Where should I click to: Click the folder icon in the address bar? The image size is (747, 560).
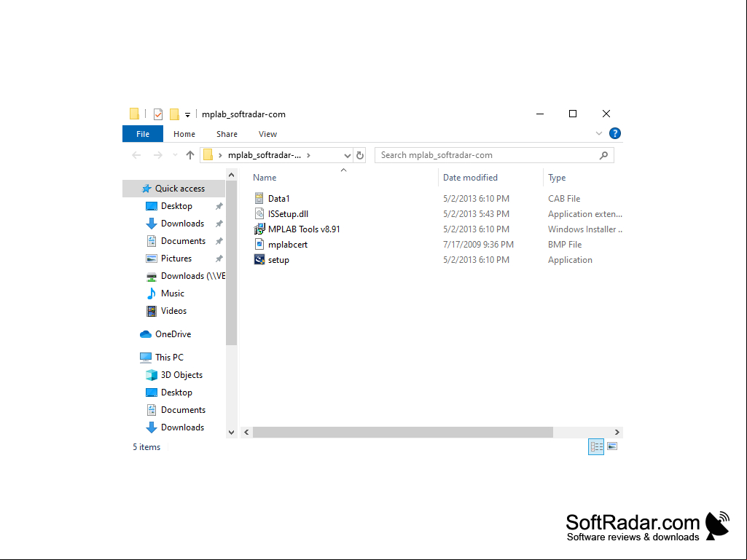[208, 155]
